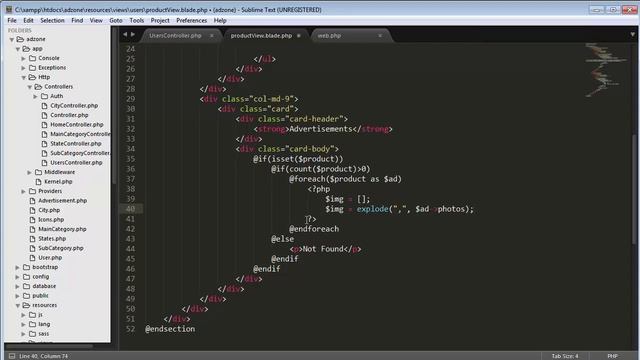The height and width of the screenshot is (360, 640).
Task: Expand the Middleware folder
Action: pos(30,172)
